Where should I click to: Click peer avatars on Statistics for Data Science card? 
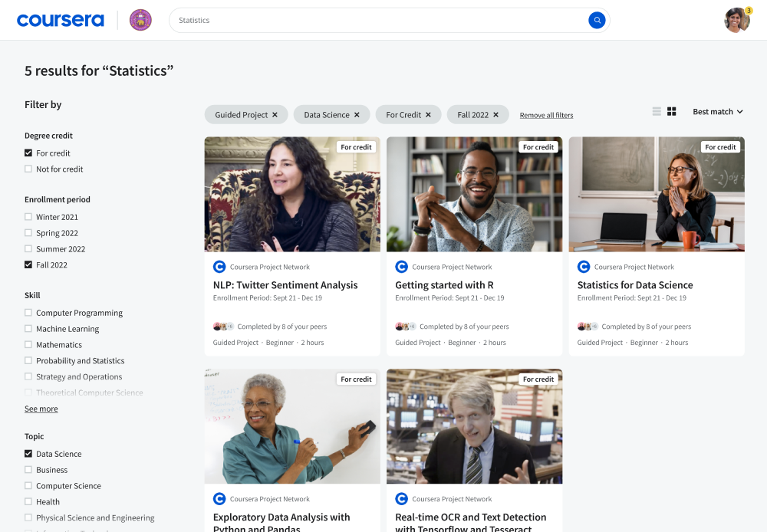pyautogui.click(x=588, y=326)
